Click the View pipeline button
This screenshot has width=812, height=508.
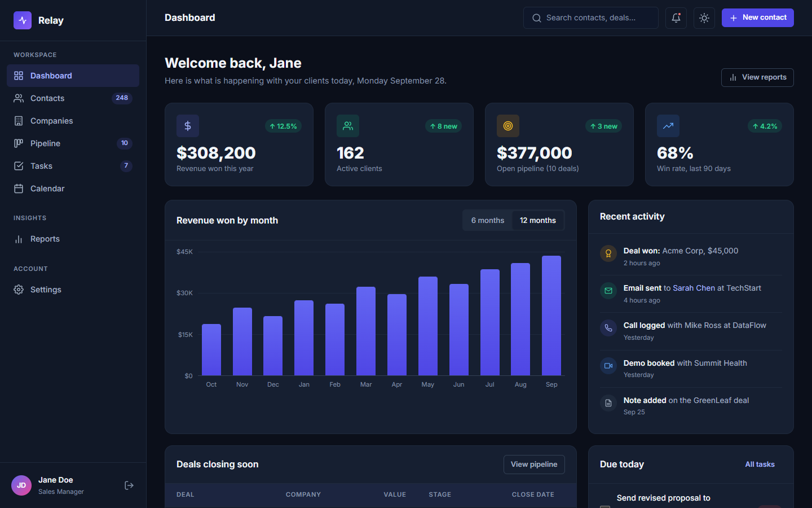tap(534, 465)
